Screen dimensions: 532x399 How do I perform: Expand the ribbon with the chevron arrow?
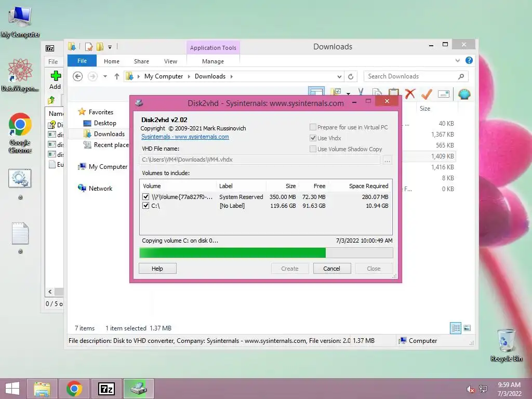(x=457, y=60)
